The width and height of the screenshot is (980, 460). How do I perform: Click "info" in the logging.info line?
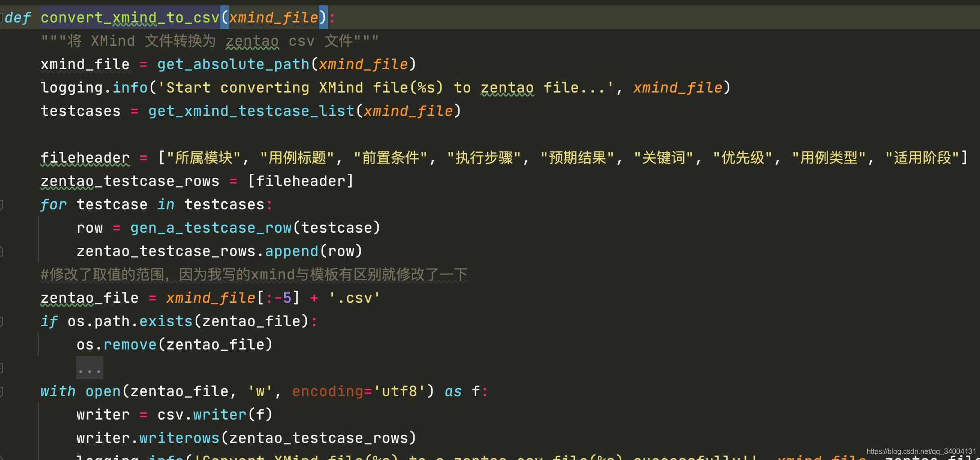pyautogui.click(x=130, y=88)
